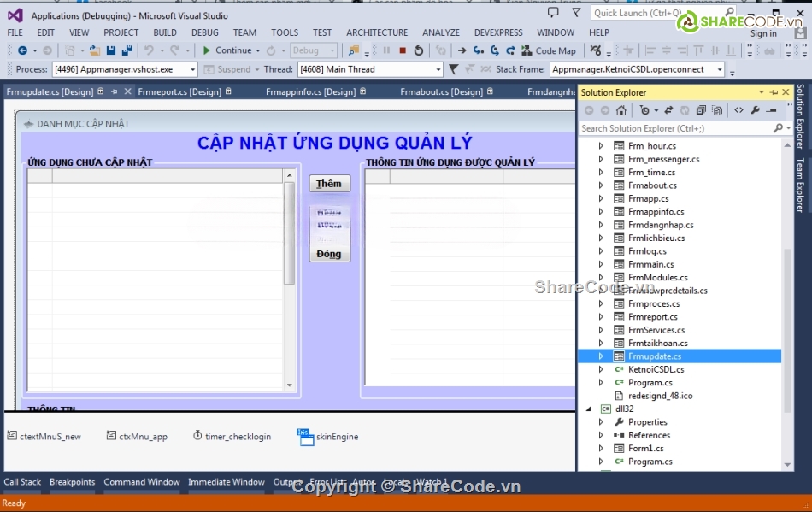Expand the KetnoiCSDL.cs tree node
Viewport: 812px width, 512px height.
[x=601, y=369]
